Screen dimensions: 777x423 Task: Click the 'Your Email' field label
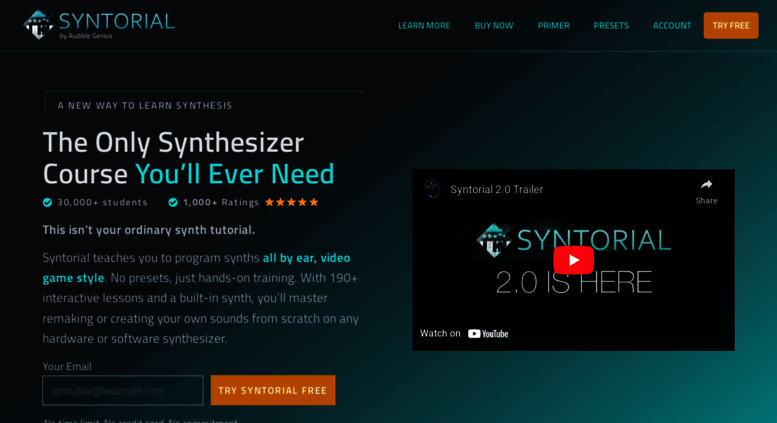click(x=67, y=367)
